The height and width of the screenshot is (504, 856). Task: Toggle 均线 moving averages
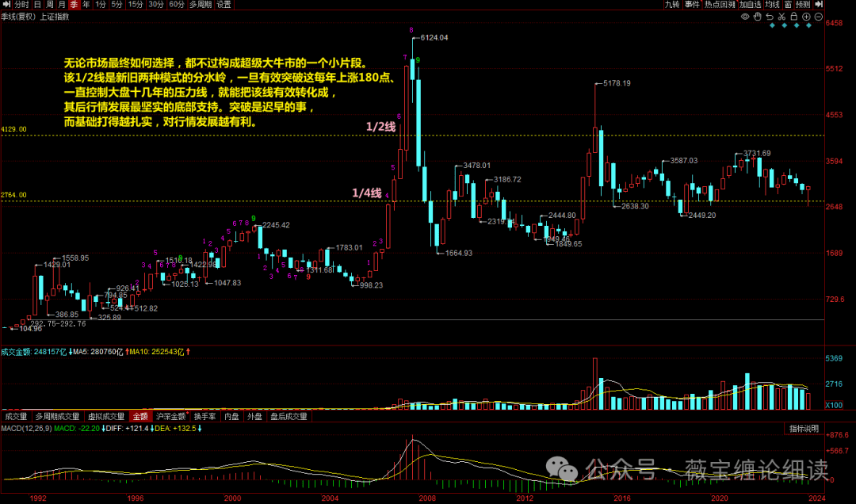pos(773,5)
